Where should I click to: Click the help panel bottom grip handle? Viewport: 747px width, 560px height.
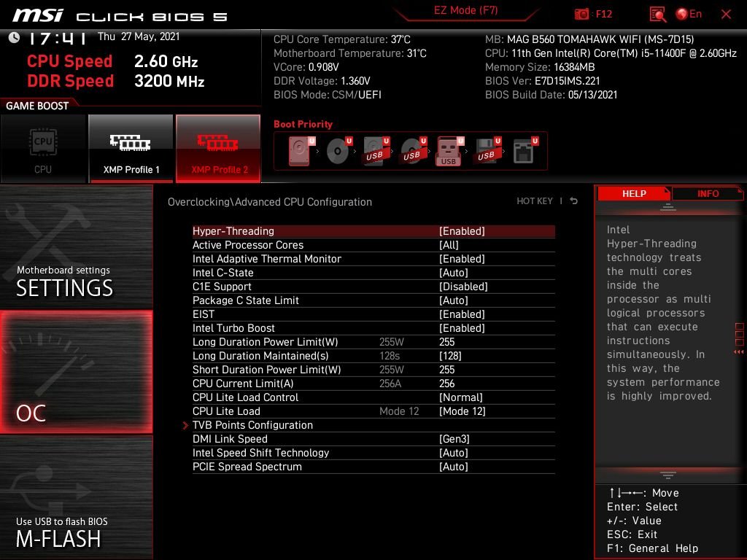(668, 475)
